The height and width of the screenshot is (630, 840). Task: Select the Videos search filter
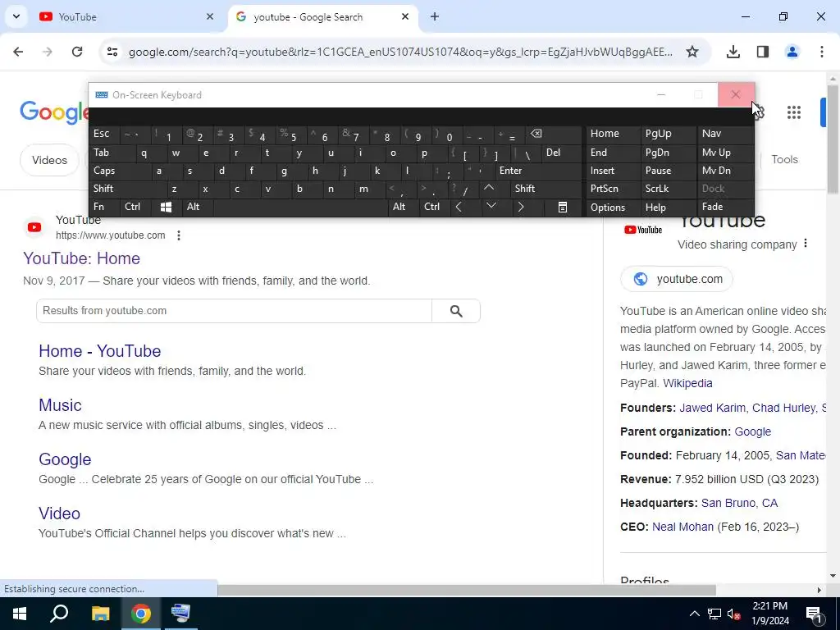tap(49, 160)
